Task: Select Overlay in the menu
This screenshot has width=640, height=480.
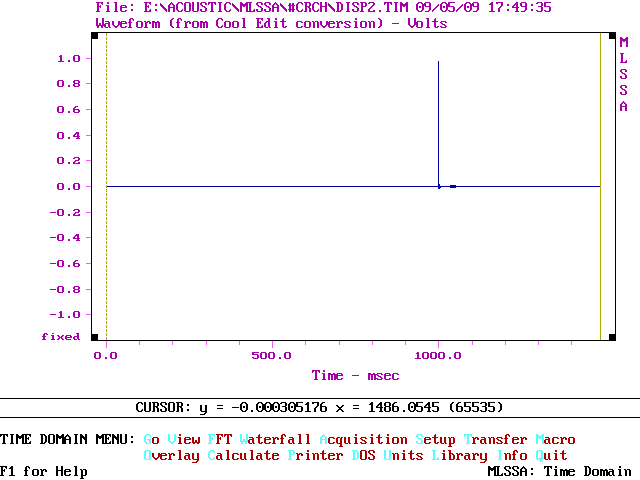Action: tap(171, 456)
